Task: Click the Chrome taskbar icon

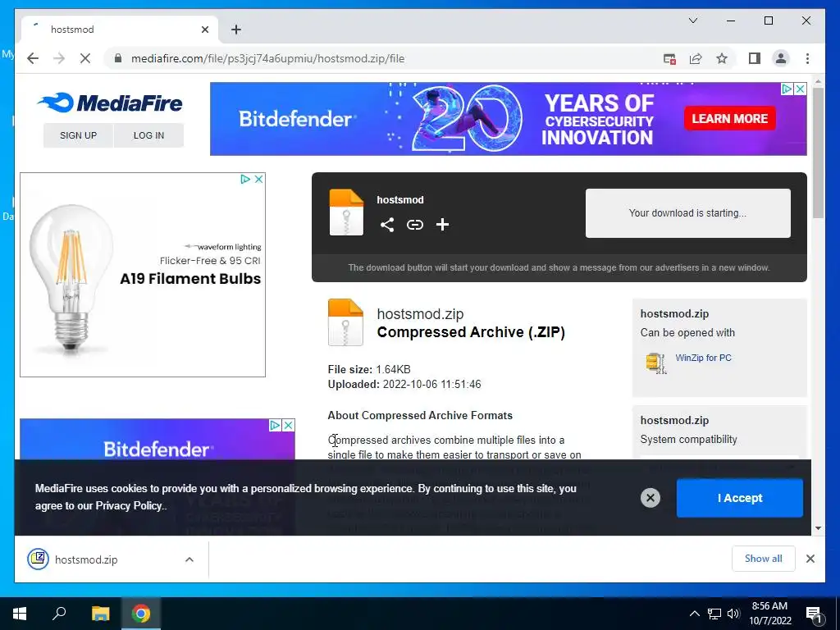Action: [141, 614]
